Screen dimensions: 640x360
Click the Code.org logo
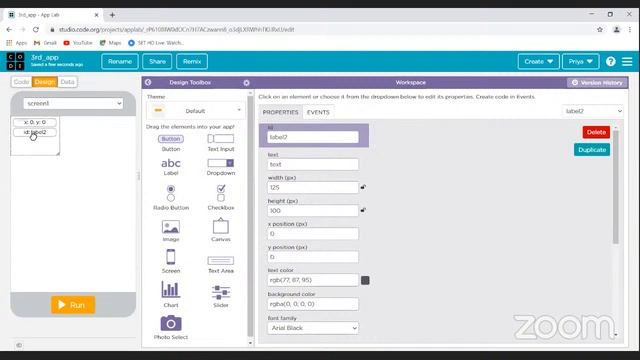pos(16,61)
